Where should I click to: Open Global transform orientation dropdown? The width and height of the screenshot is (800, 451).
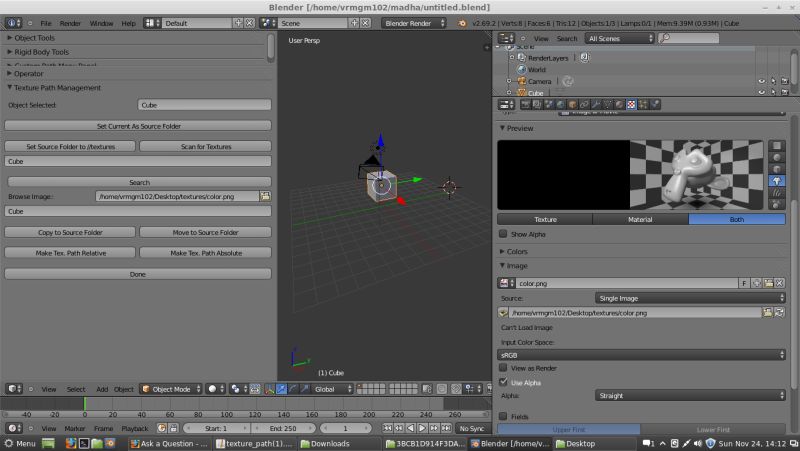332,389
